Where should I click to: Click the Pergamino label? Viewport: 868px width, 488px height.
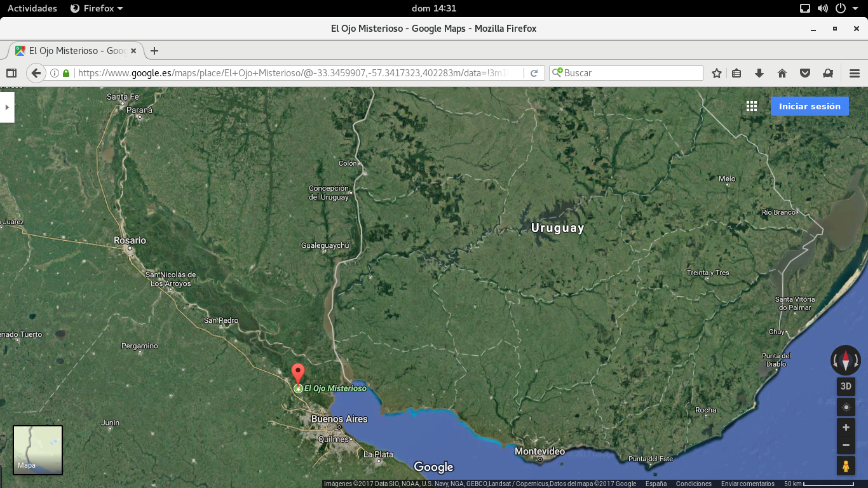pos(140,346)
